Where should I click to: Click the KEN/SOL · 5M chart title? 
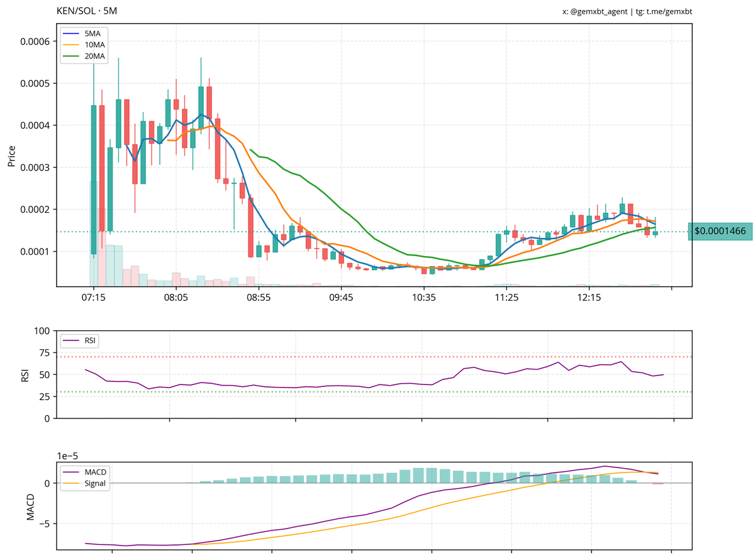(87, 11)
